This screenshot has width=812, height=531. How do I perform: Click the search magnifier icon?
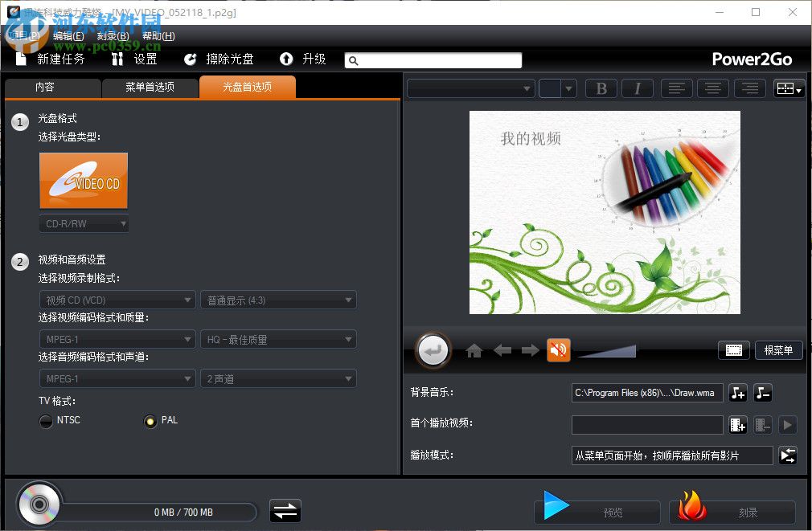[353, 60]
